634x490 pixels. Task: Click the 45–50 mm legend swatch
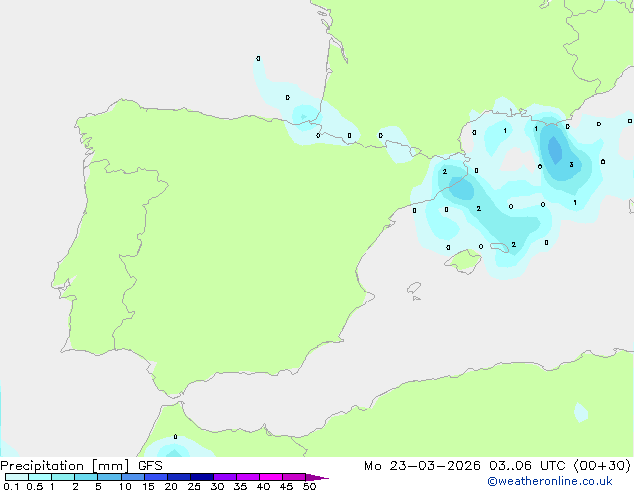point(294,477)
